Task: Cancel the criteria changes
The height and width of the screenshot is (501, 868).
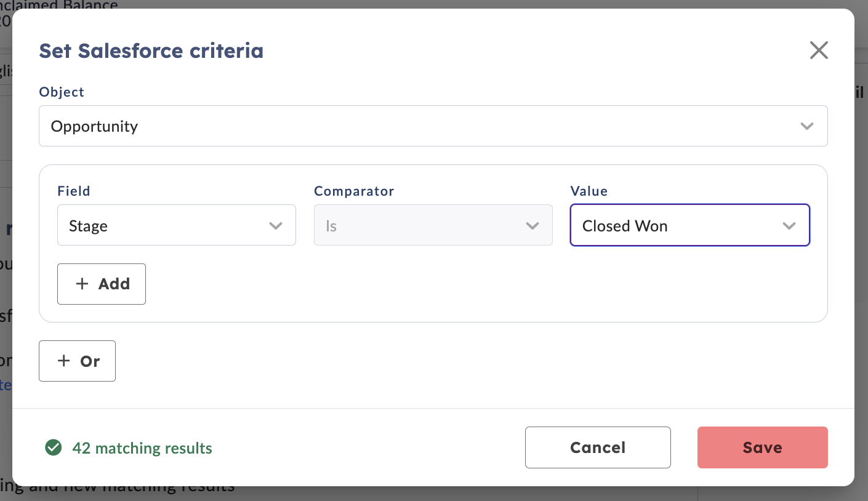Action: click(598, 447)
